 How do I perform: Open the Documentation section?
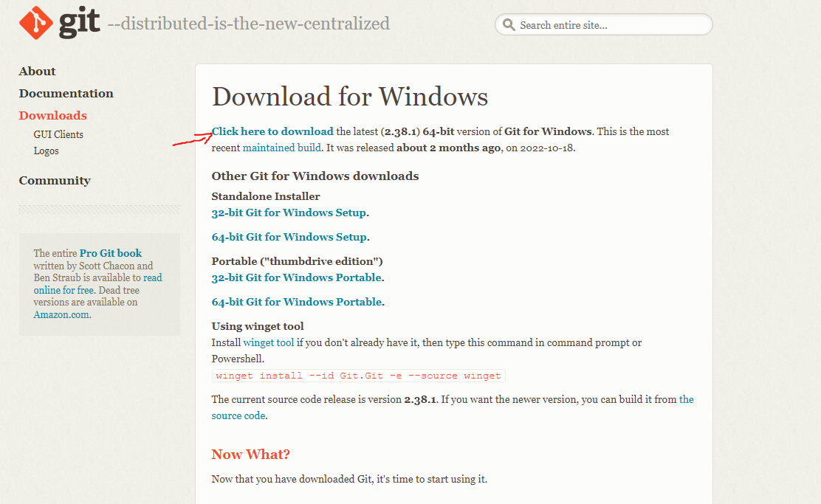click(66, 94)
